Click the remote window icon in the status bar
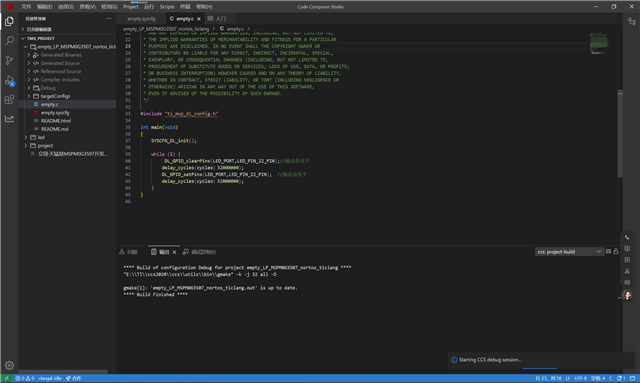Screen dimensions: 640x383 [7, 379]
